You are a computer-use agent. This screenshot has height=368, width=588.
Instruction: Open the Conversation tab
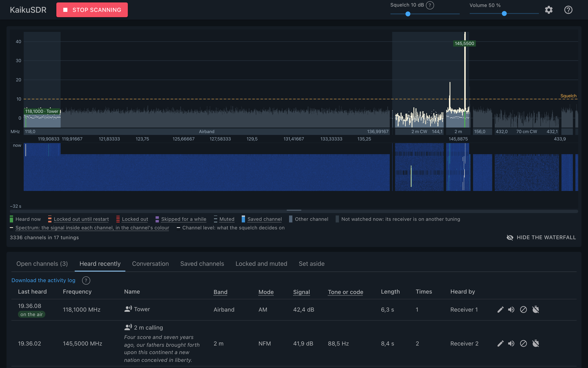click(150, 264)
